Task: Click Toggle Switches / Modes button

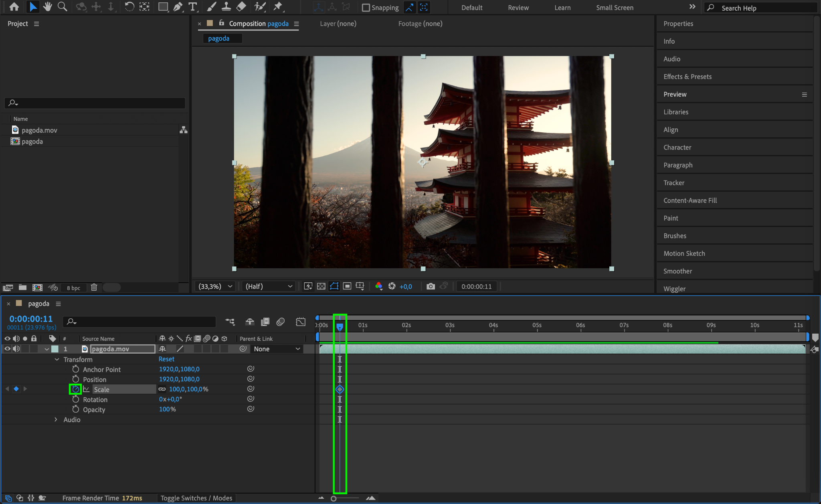Action: pyautogui.click(x=196, y=498)
